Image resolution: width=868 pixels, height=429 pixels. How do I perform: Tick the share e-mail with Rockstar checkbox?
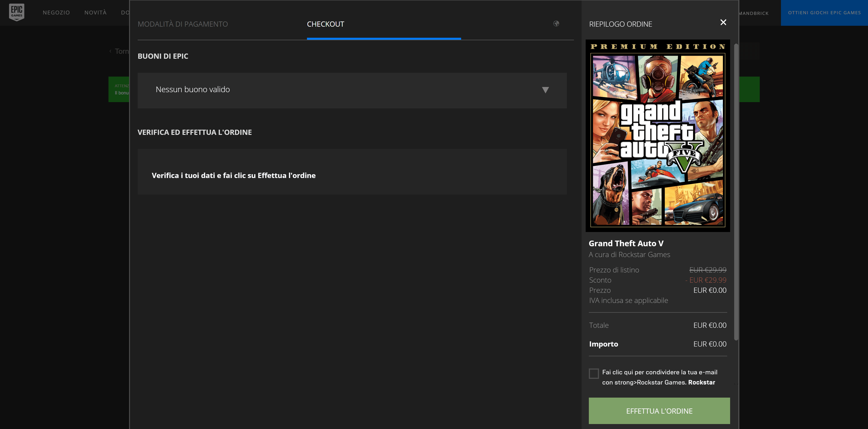click(x=594, y=373)
